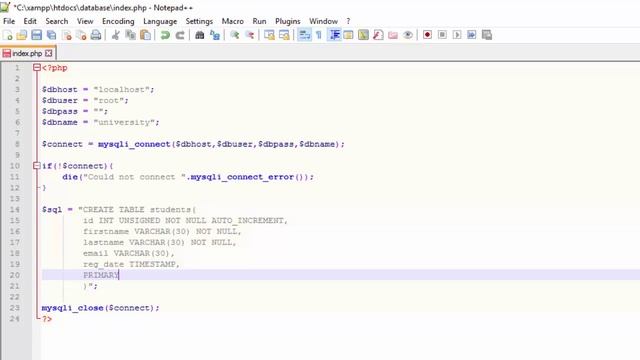Viewport: 640px width, 360px height.
Task: Toggle the Folder as Workspace icon
Action: [x=393, y=35]
